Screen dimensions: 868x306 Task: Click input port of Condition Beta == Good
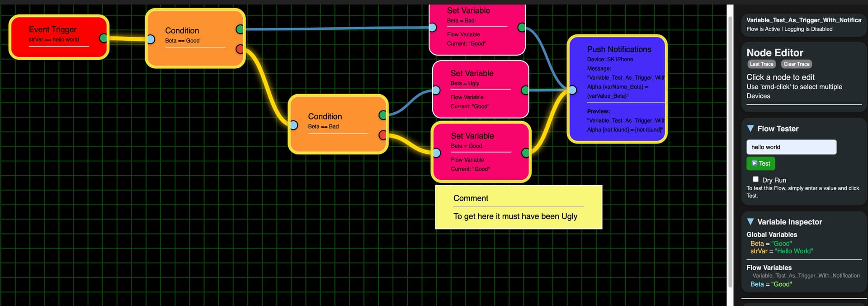click(151, 39)
